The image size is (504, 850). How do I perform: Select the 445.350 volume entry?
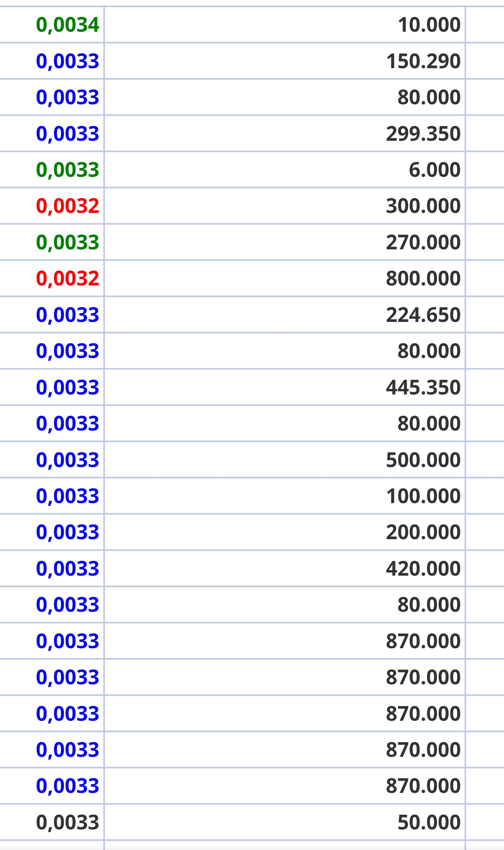tap(423, 387)
